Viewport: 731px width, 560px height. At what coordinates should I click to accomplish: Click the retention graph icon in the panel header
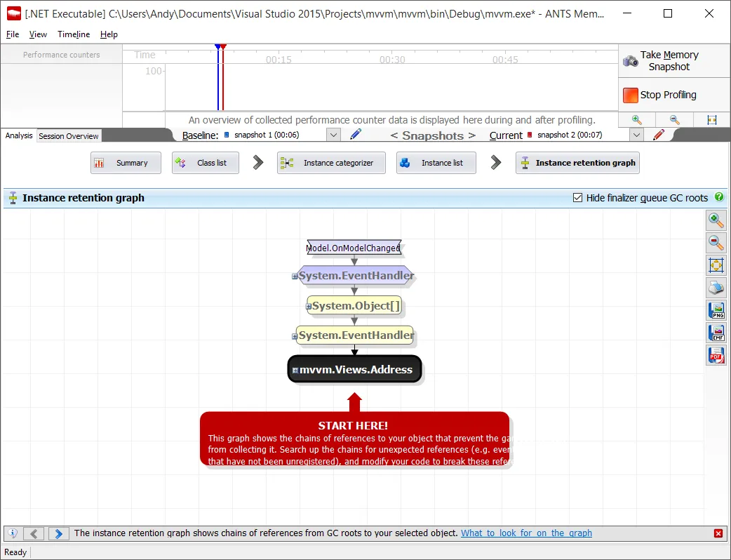[x=13, y=198]
